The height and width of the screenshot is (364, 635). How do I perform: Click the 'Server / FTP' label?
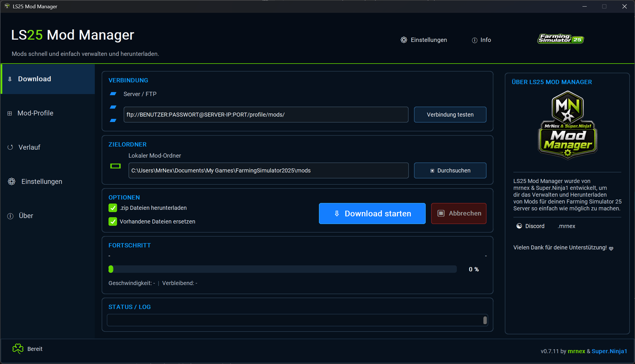[140, 94]
